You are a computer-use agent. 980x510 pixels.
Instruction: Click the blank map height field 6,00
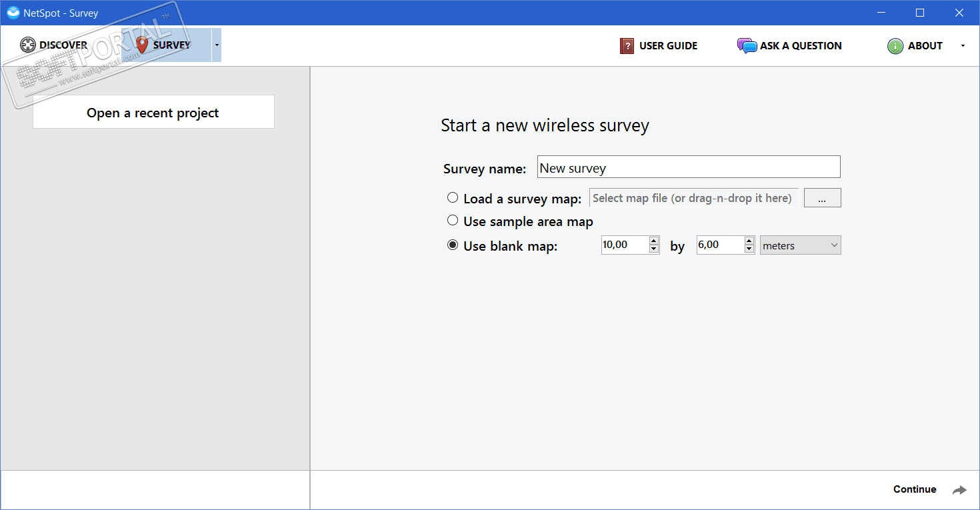(x=721, y=245)
